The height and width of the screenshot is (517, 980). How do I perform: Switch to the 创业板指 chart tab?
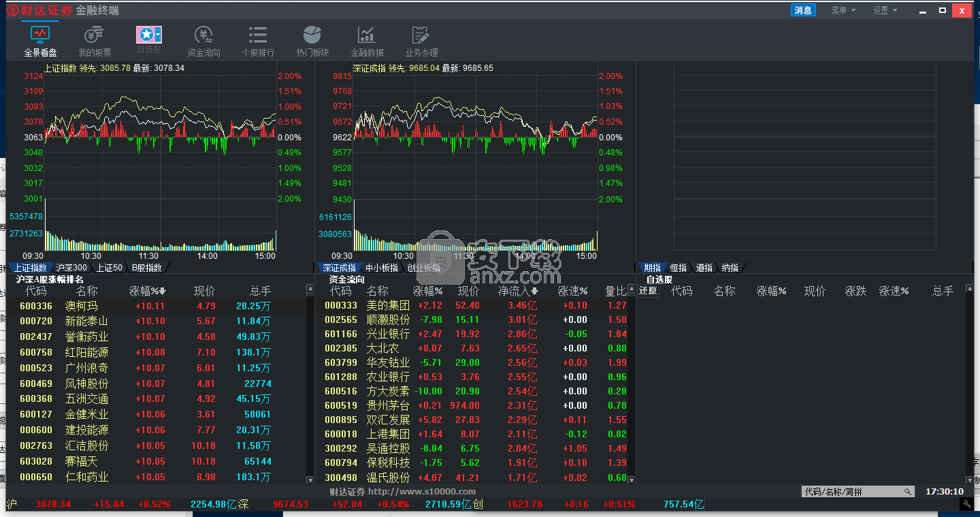423,268
